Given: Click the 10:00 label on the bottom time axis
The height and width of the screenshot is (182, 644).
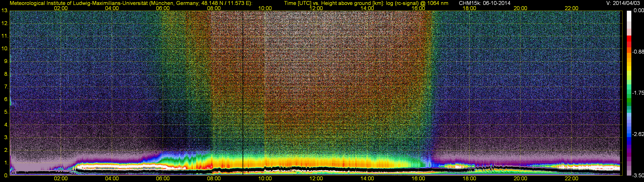Looking at the screenshot, I should [265, 179].
